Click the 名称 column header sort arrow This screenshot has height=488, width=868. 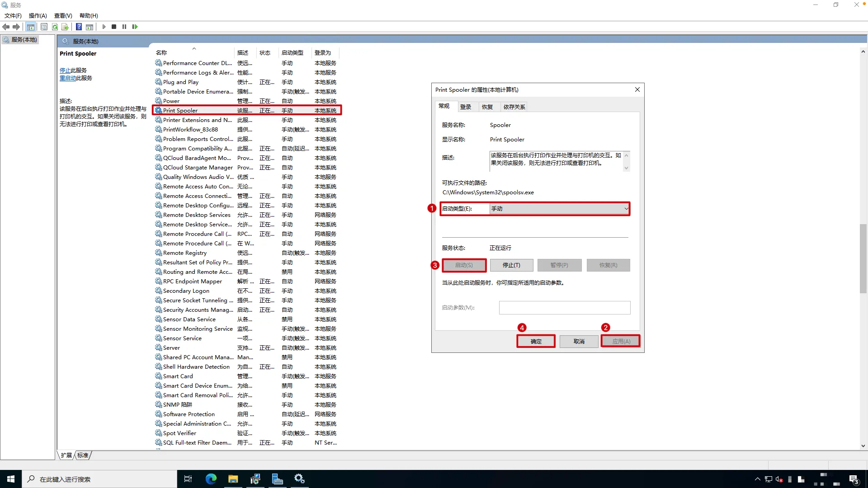pos(194,49)
